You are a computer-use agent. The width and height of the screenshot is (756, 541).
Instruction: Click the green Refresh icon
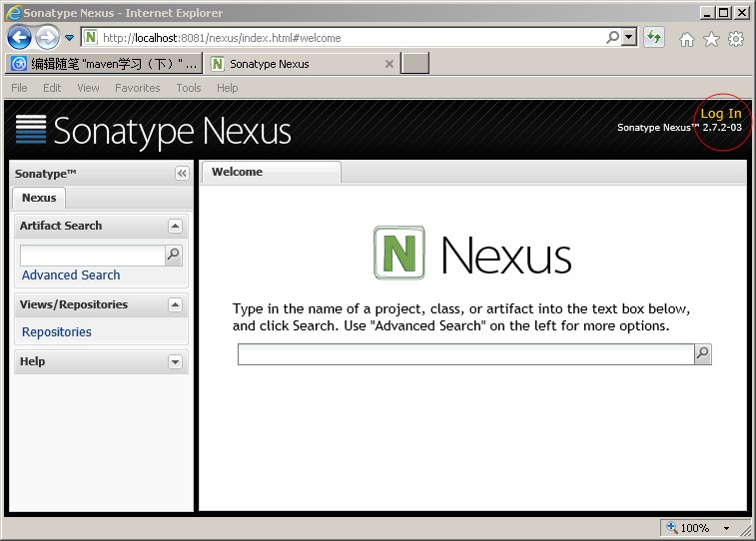[654, 37]
